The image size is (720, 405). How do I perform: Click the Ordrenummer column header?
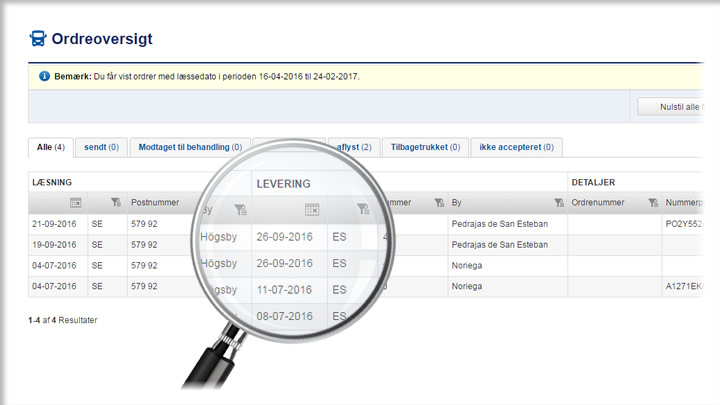(598, 202)
